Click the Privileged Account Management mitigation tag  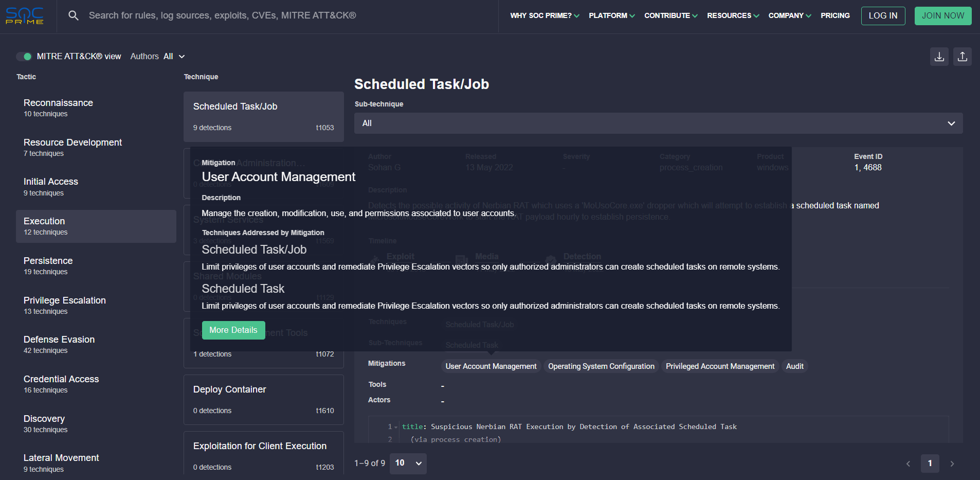click(720, 366)
